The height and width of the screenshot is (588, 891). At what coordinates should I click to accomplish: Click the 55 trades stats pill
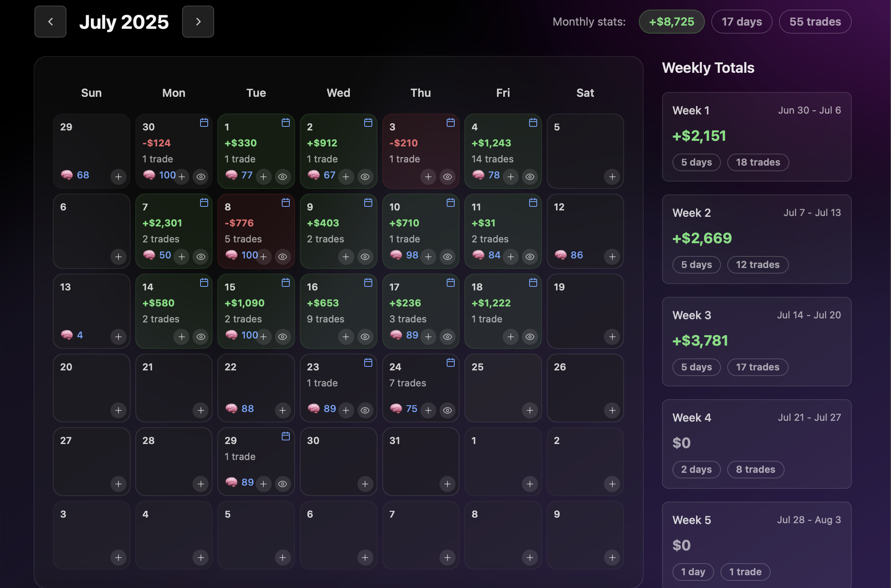click(815, 22)
